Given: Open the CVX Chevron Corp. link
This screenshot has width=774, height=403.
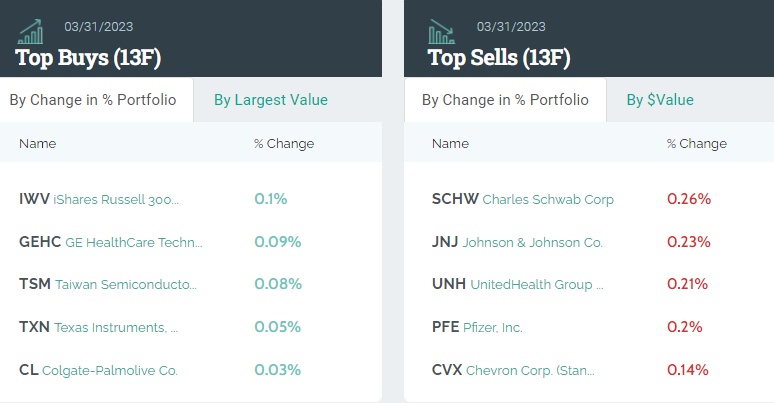Looking at the screenshot, I should tap(513, 370).
